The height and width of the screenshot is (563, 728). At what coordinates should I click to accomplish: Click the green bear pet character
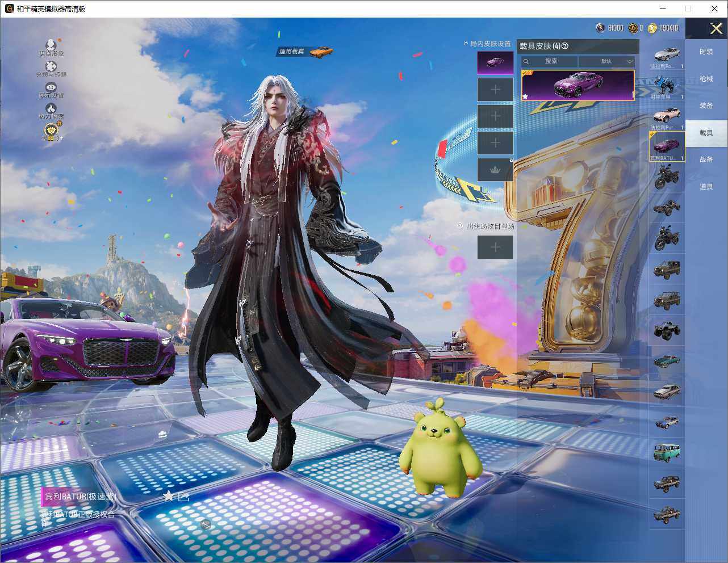pyautogui.click(x=440, y=447)
